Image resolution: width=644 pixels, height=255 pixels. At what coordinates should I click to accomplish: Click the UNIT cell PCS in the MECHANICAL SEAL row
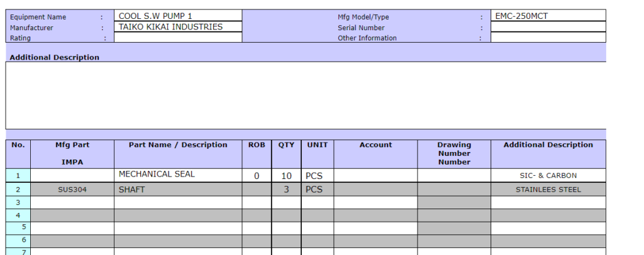point(317,175)
